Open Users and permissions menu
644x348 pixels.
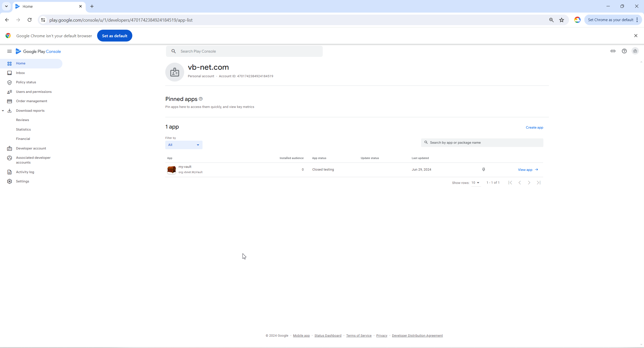tap(34, 92)
